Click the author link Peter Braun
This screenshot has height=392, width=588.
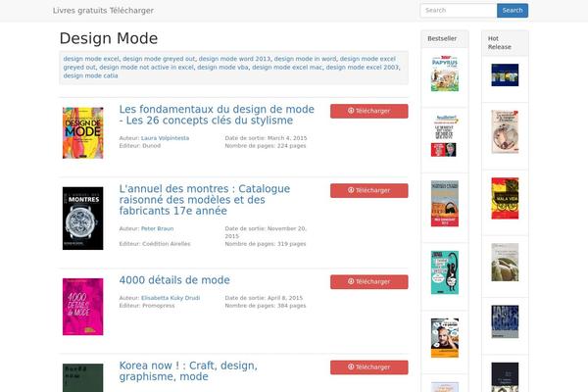pos(157,228)
